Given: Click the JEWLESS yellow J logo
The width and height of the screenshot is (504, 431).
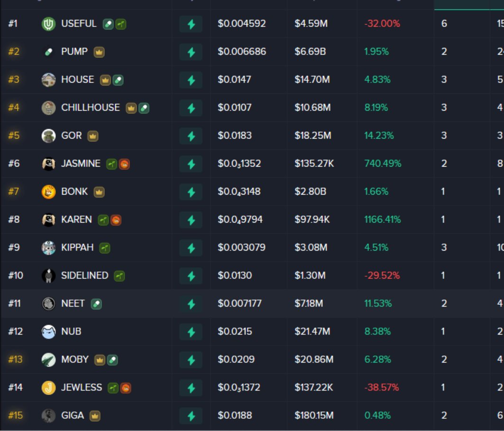Looking at the screenshot, I should [48, 388].
